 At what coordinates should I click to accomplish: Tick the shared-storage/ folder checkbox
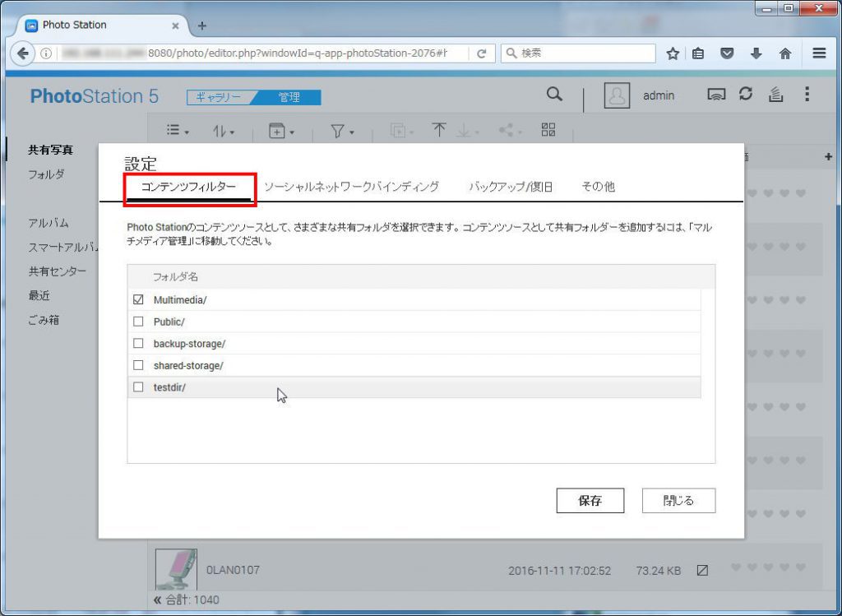(138, 365)
